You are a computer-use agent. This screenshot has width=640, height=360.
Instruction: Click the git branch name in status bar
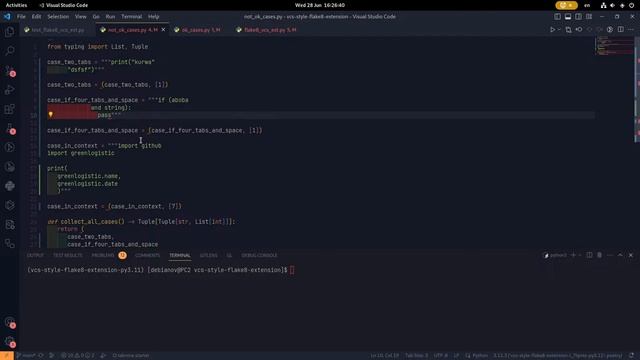26,356
